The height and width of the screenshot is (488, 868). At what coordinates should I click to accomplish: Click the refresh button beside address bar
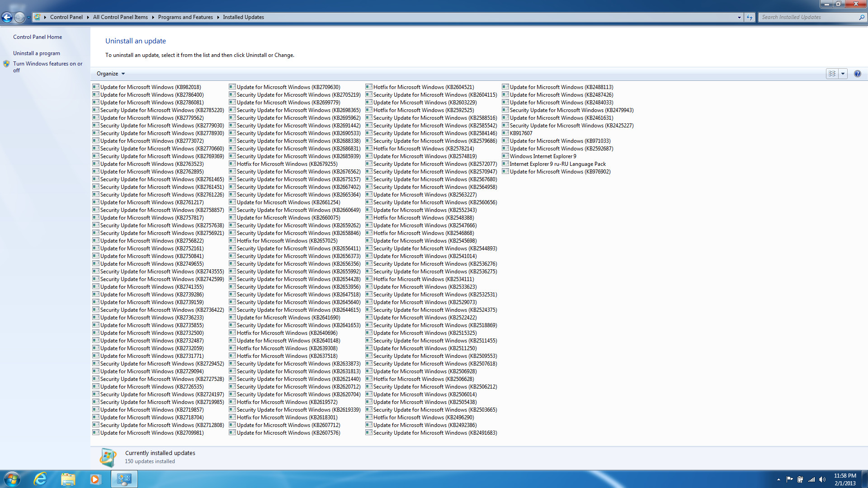750,17
